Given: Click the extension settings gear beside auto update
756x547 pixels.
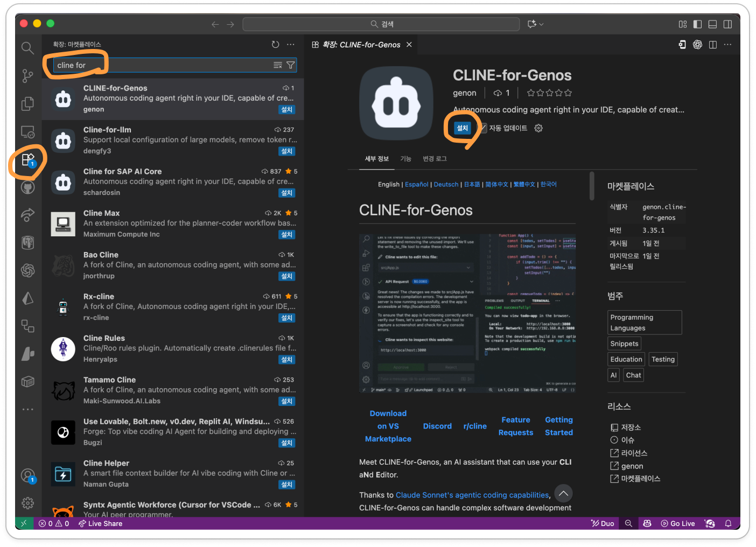Looking at the screenshot, I should click(538, 128).
